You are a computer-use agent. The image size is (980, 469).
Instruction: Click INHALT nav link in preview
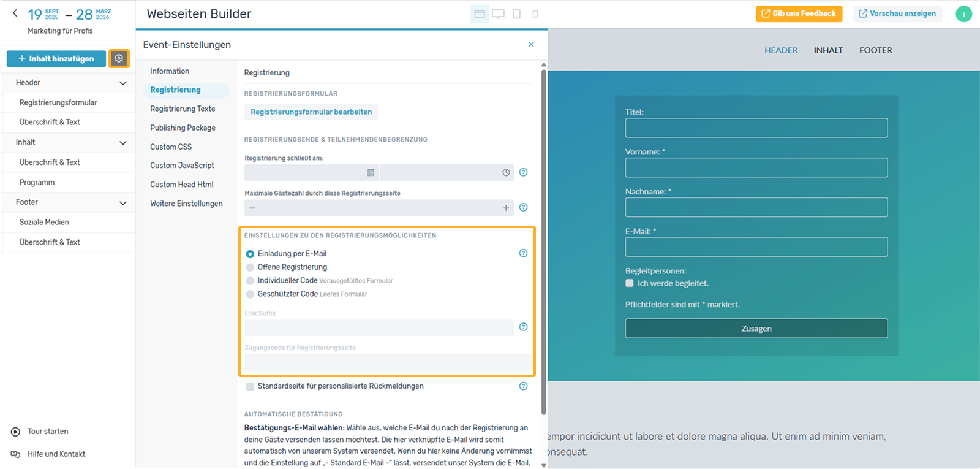click(828, 50)
